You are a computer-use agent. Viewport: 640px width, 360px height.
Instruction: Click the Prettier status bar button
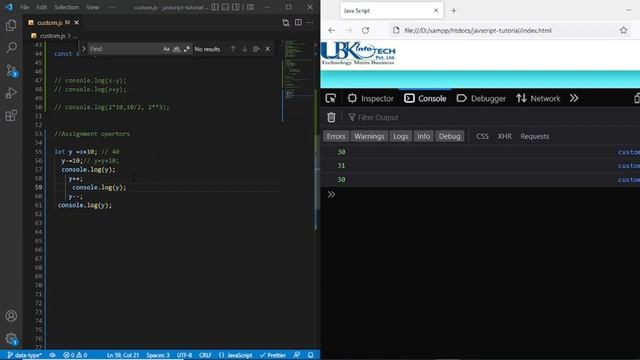pos(273,355)
